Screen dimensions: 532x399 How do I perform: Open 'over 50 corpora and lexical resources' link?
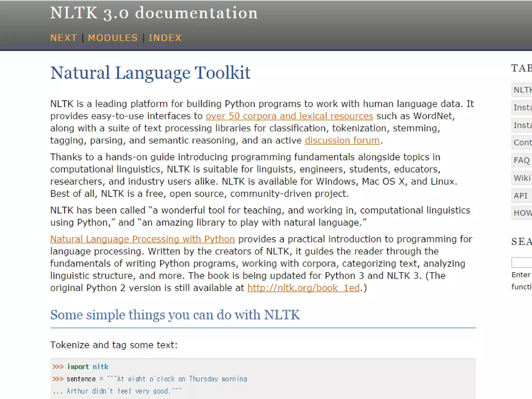289,116
